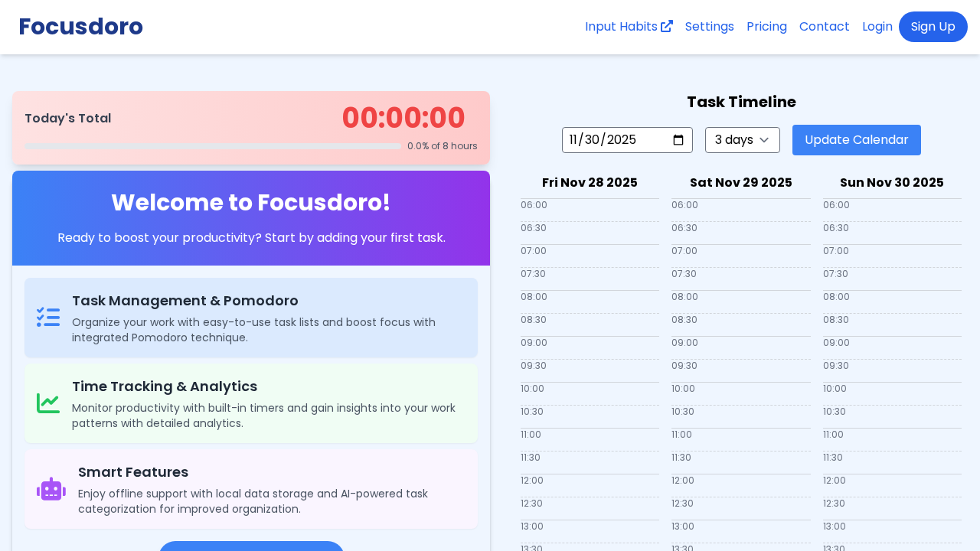The height and width of the screenshot is (551, 980).
Task: Click the Login link
Action: [877, 26]
